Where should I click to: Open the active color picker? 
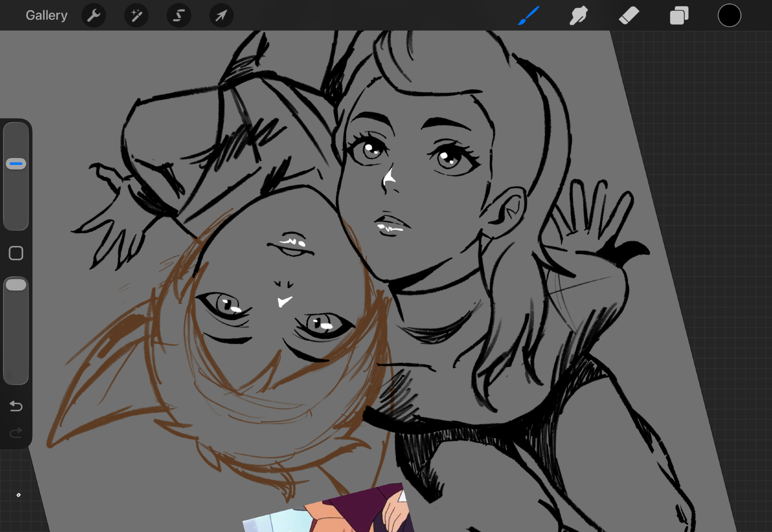[x=729, y=16]
